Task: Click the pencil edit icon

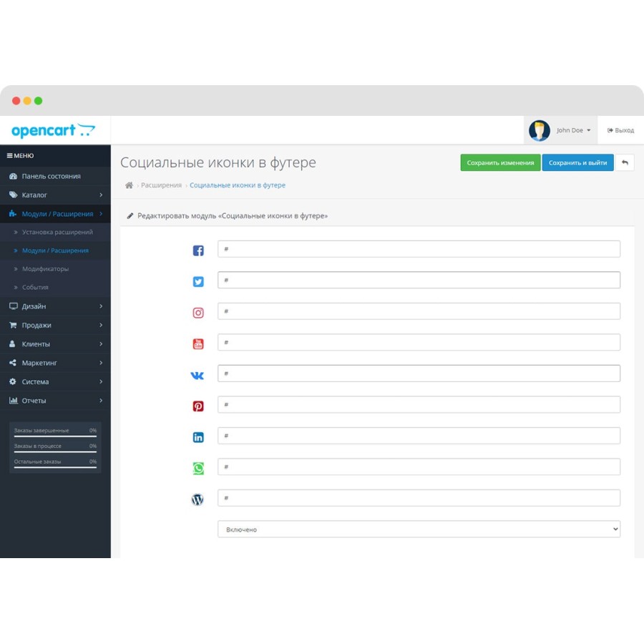Action: 130,215
